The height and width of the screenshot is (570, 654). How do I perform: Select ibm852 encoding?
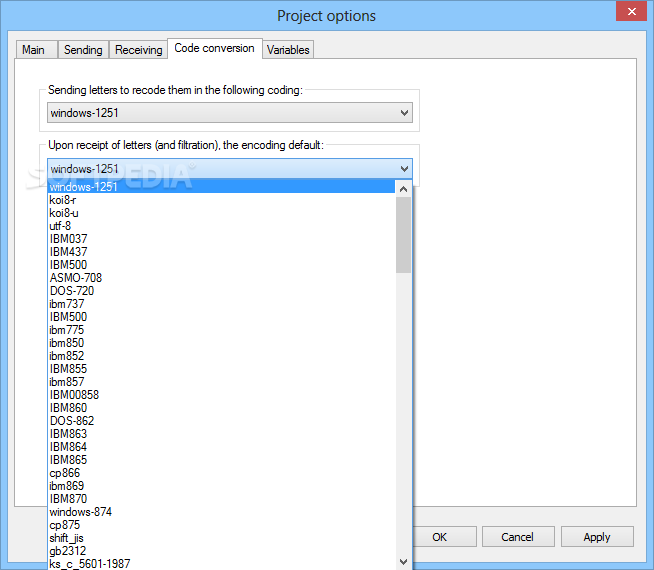coord(221,356)
